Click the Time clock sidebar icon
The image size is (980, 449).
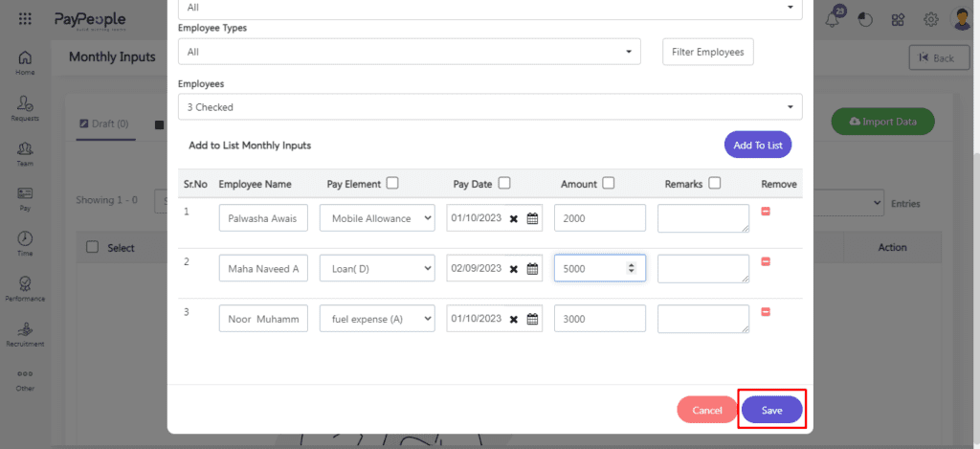pyautogui.click(x=25, y=242)
